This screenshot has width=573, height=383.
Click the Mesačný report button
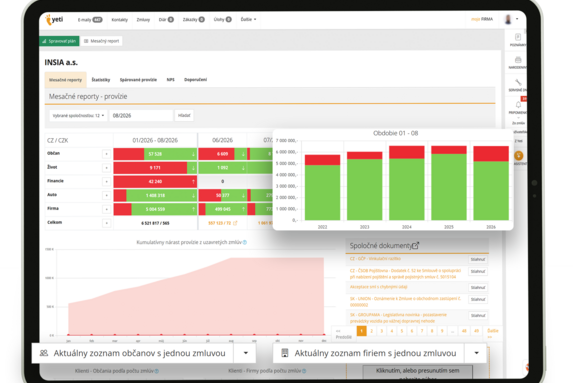point(102,41)
